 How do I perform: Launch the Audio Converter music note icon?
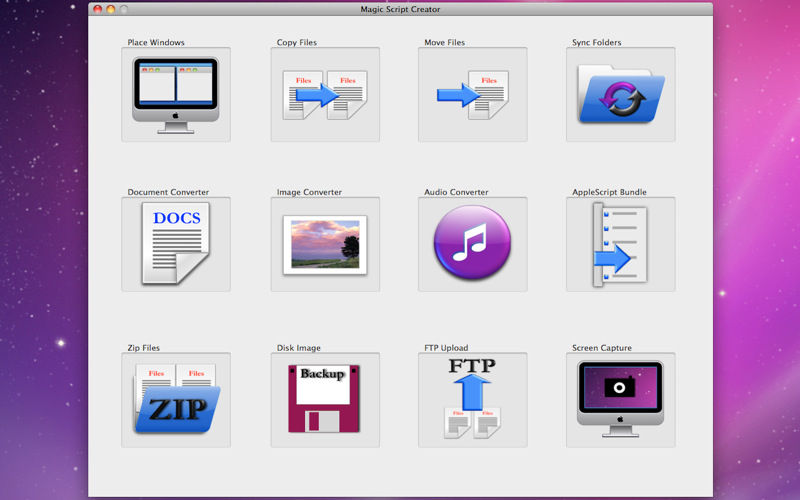pos(472,244)
